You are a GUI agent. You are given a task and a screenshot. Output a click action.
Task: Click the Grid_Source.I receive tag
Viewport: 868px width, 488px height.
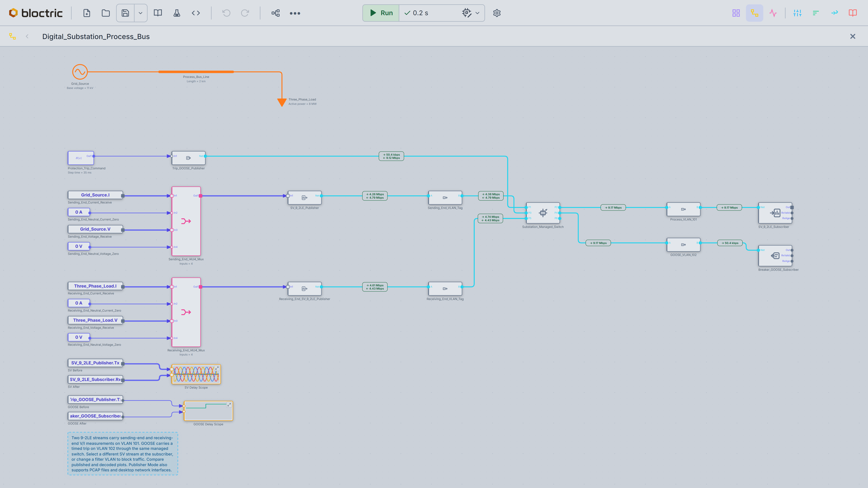(95, 195)
